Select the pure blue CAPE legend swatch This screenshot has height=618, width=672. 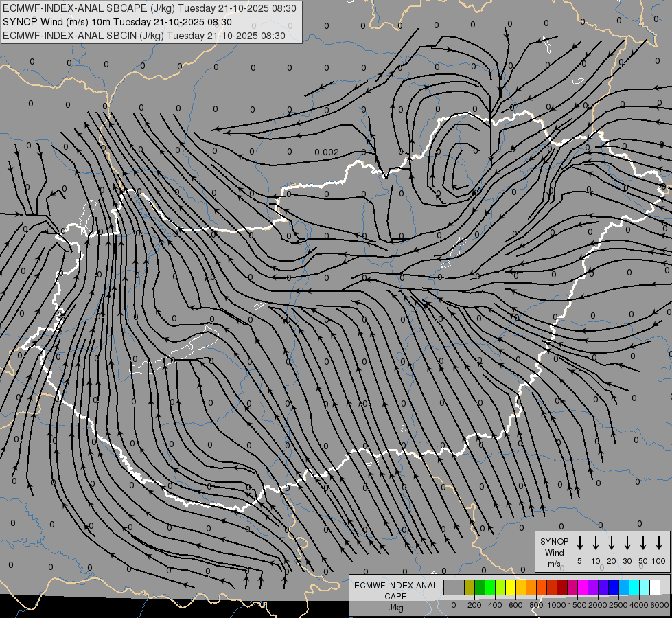pos(613,587)
